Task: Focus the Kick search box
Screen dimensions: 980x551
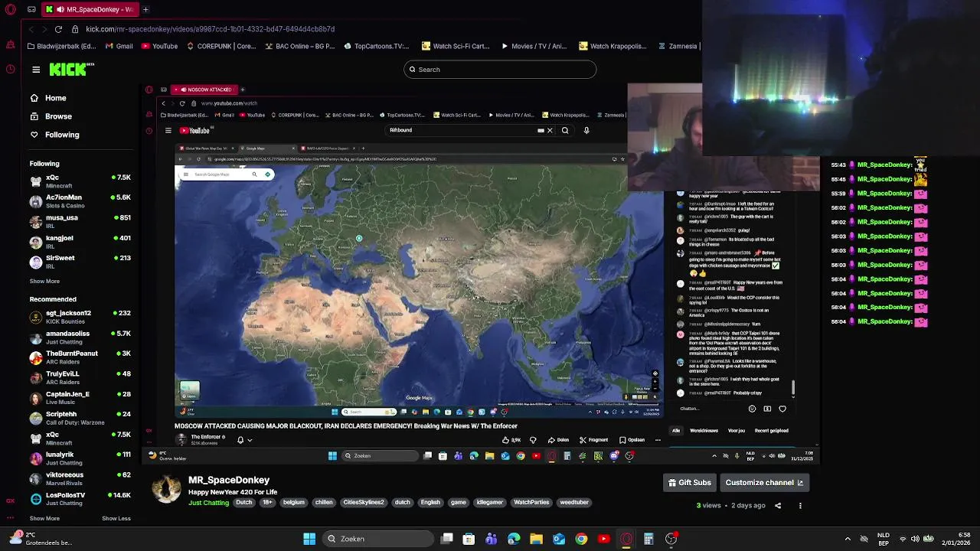Action: [x=500, y=70]
